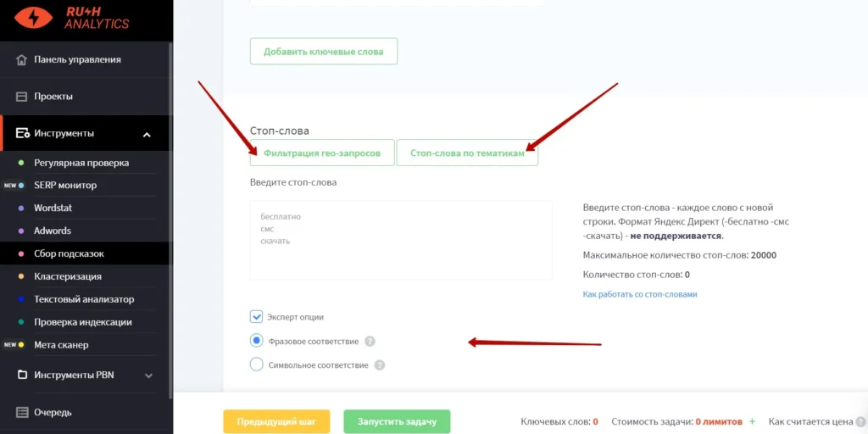Click the green dot beside Регулярная проверка
The height and width of the screenshot is (434, 868).
21,163
